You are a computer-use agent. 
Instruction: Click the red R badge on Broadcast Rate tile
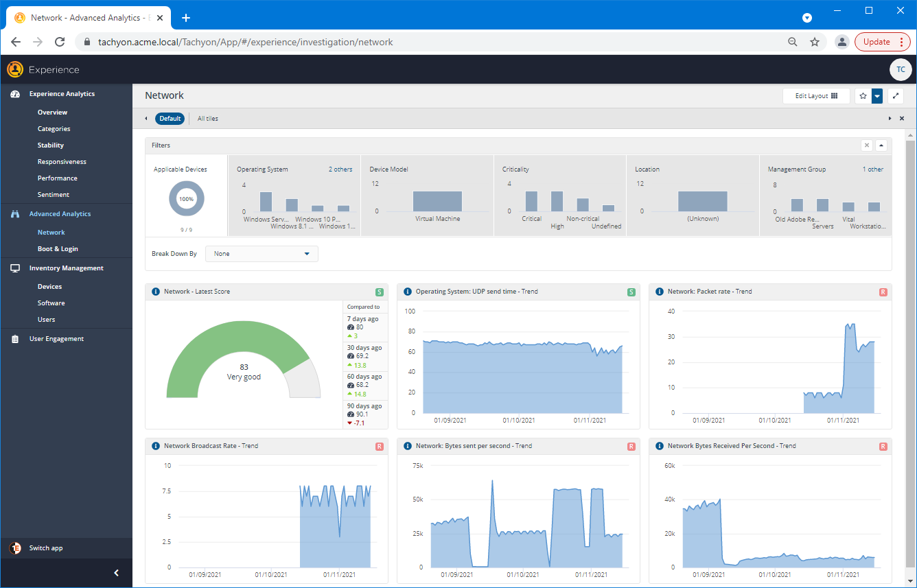[x=380, y=447]
